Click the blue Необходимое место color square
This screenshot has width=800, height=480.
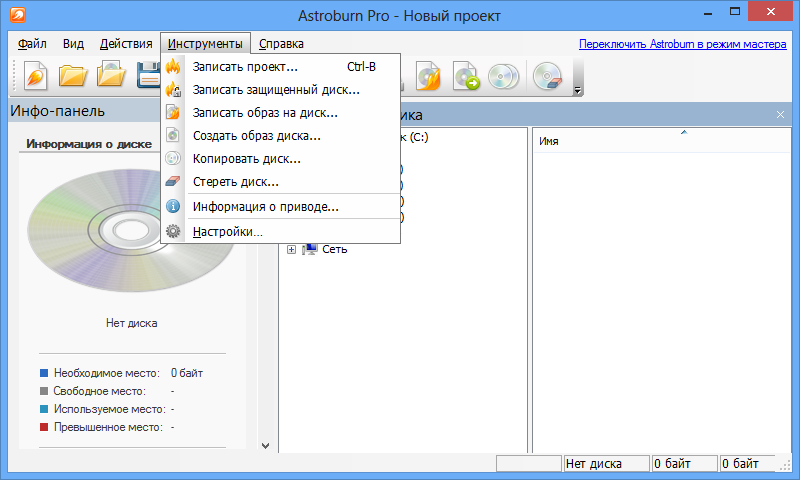pos(44,373)
